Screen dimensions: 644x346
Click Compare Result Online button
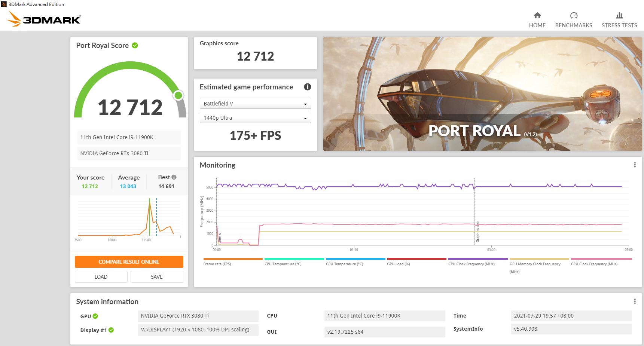(x=129, y=262)
